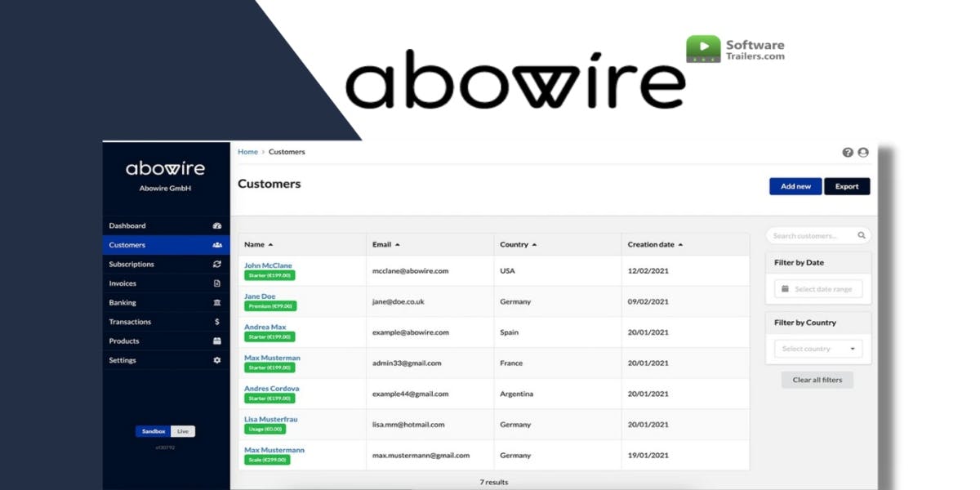Sort by Country column arrow
The height and width of the screenshot is (490, 980).
(x=535, y=245)
